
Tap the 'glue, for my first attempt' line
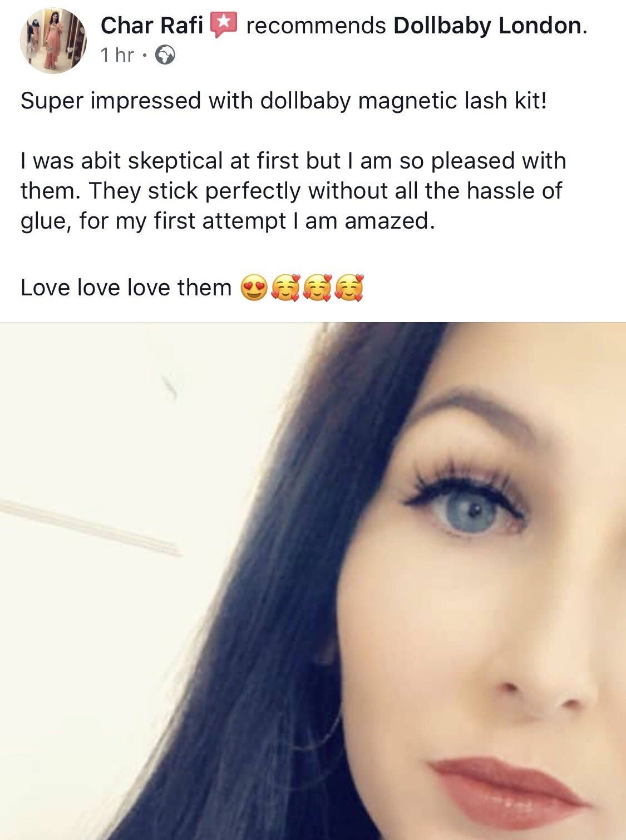coord(227,221)
